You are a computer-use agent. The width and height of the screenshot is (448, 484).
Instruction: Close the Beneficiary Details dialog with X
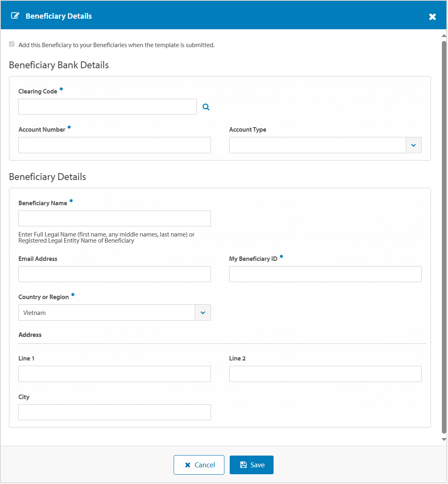[432, 17]
